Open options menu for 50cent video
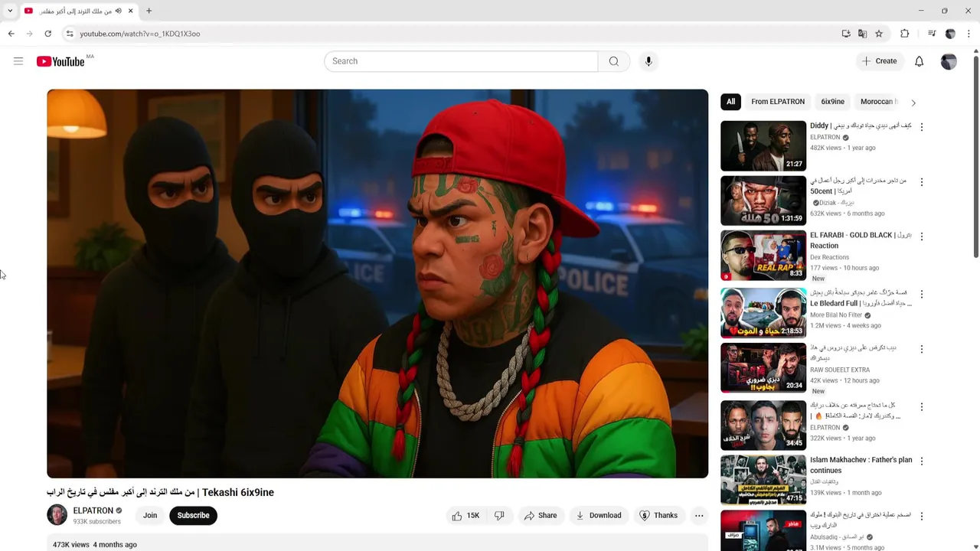This screenshot has width=980, height=551. tap(921, 182)
